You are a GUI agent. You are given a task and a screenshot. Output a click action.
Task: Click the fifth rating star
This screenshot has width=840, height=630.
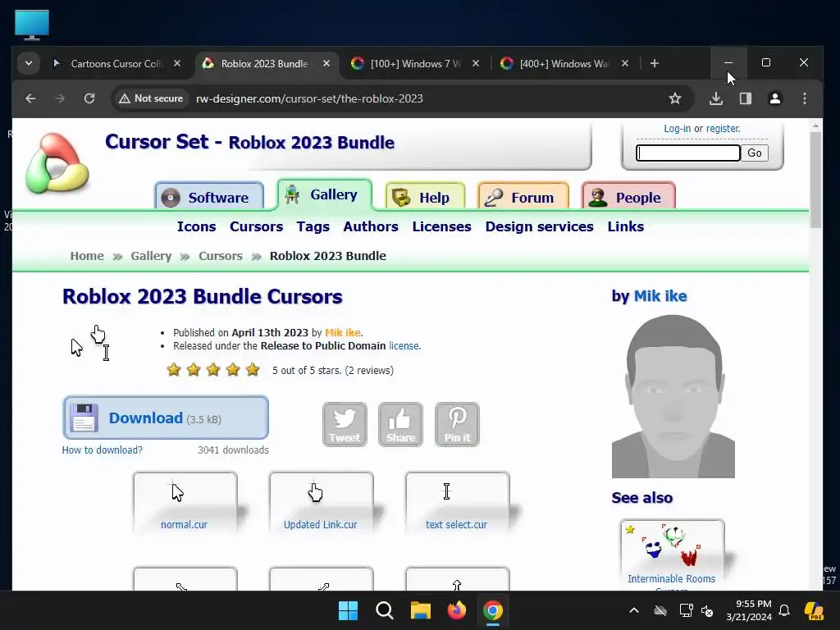(253, 370)
